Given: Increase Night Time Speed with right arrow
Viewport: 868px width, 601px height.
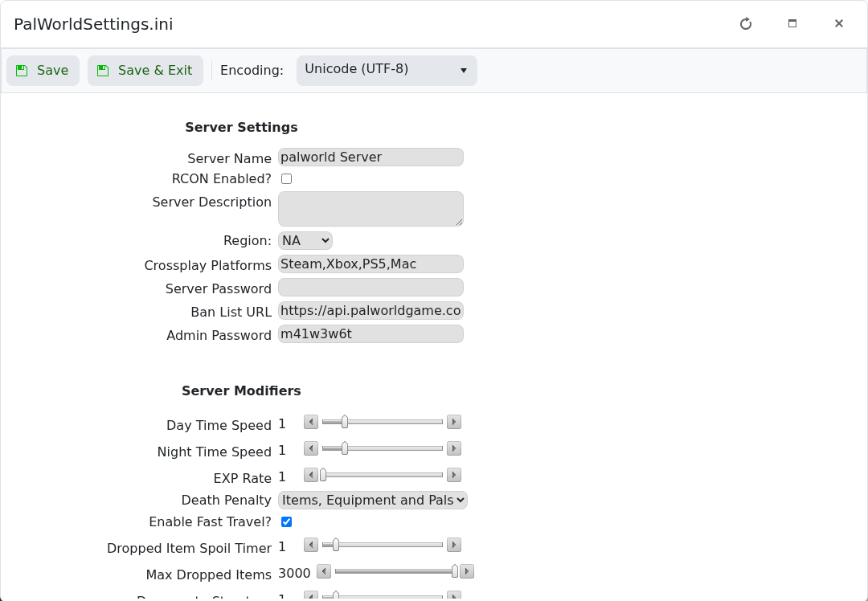Looking at the screenshot, I should tap(454, 449).
